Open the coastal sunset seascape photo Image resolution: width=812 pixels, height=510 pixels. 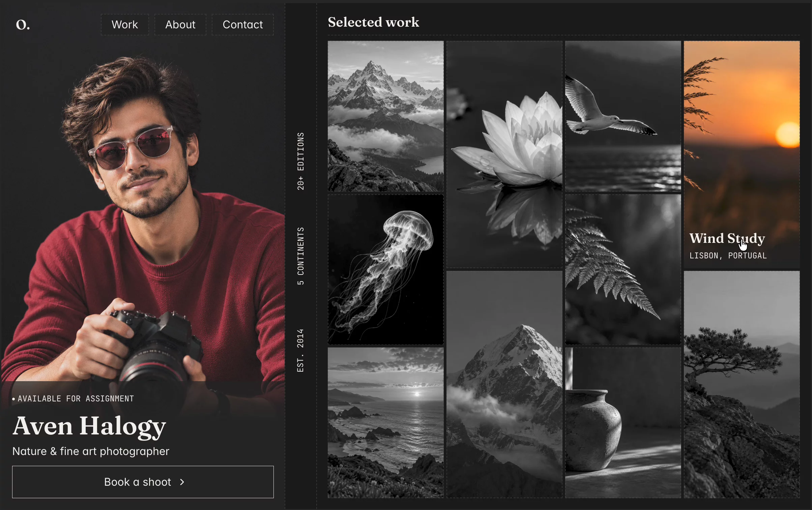pyautogui.click(x=385, y=423)
